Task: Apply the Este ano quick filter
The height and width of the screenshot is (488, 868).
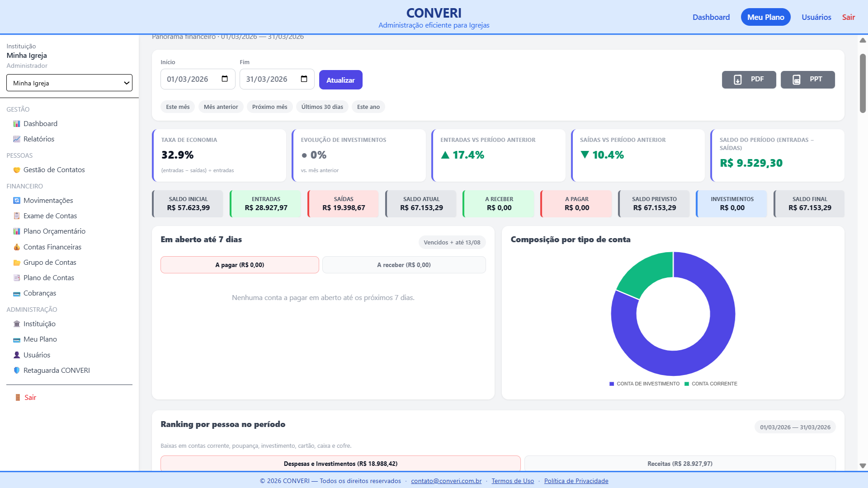Action: 368,107
